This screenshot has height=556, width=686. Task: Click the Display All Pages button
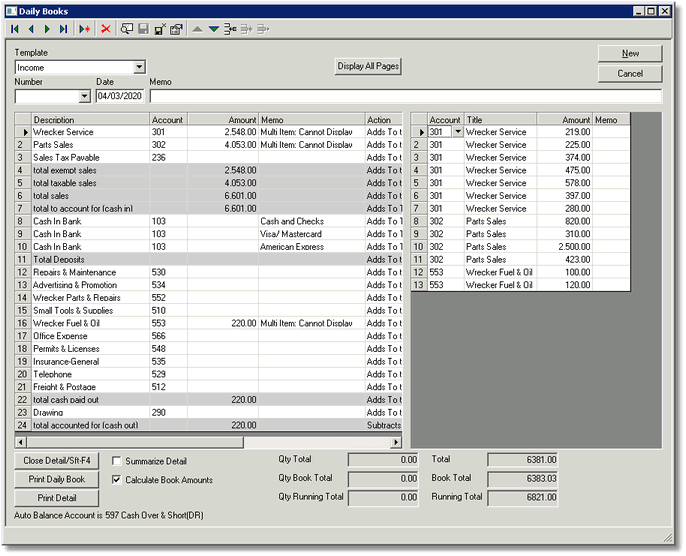point(368,66)
